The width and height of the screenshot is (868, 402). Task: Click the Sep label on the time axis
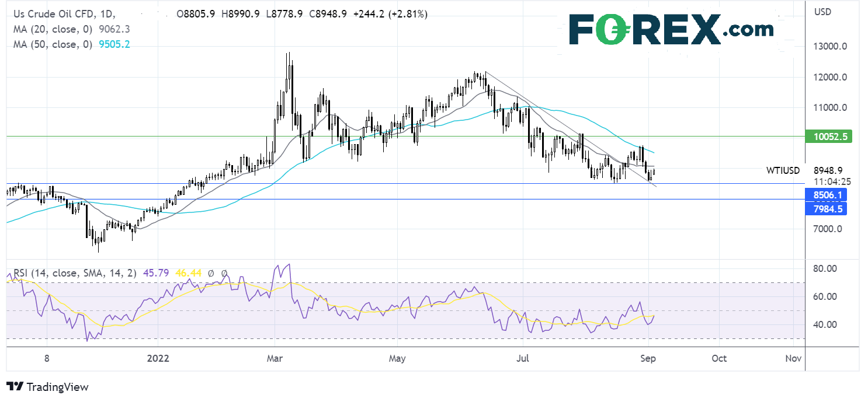point(647,358)
